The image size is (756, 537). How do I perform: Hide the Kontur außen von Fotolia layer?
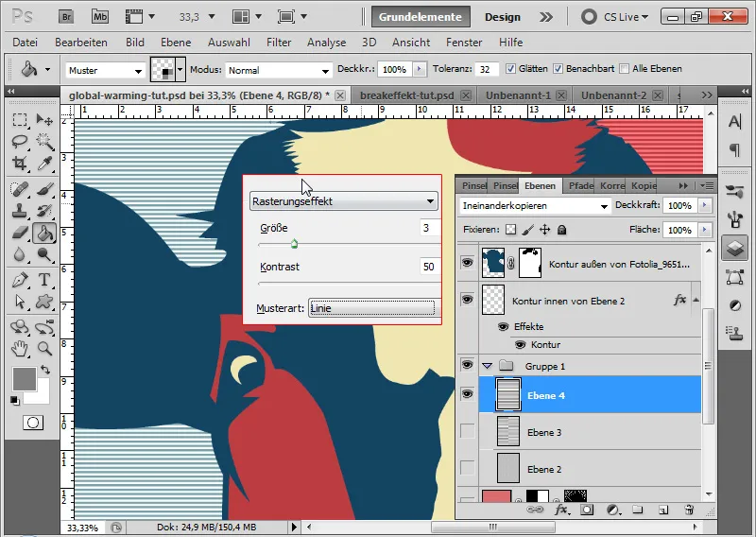click(467, 263)
